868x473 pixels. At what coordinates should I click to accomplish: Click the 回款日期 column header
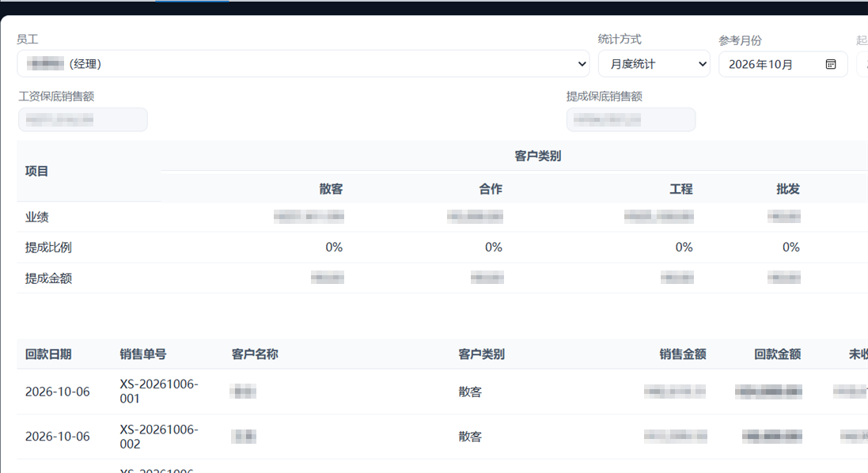pos(48,354)
